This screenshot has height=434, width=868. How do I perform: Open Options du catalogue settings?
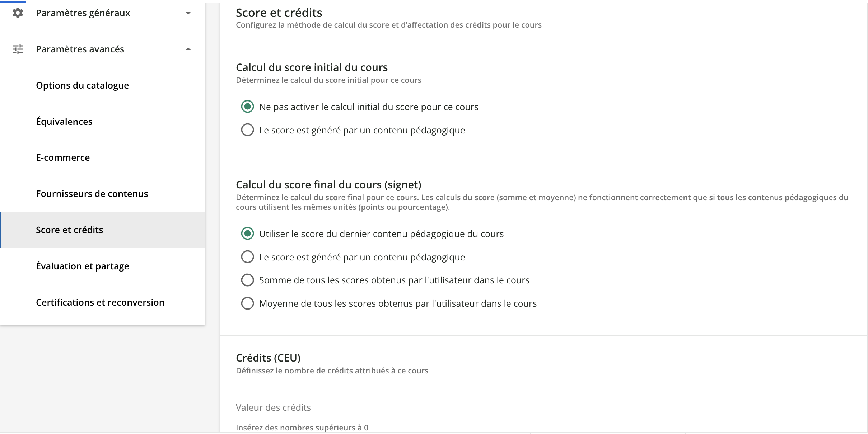coord(82,85)
